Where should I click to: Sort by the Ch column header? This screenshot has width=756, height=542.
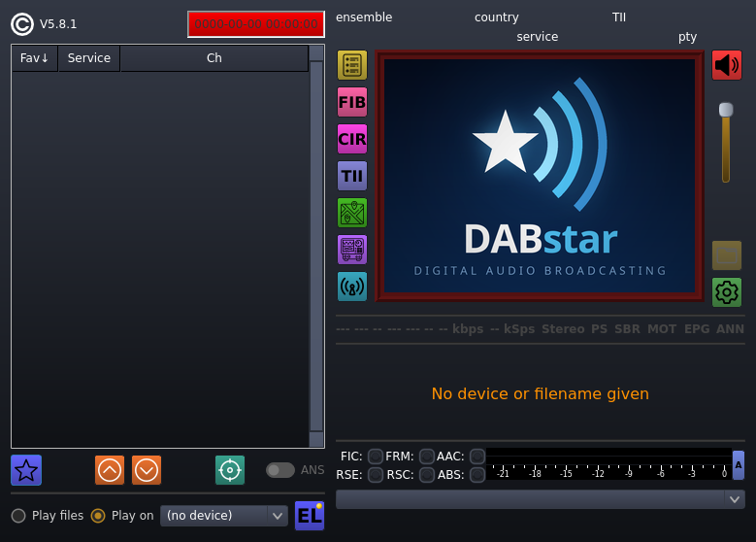214,58
